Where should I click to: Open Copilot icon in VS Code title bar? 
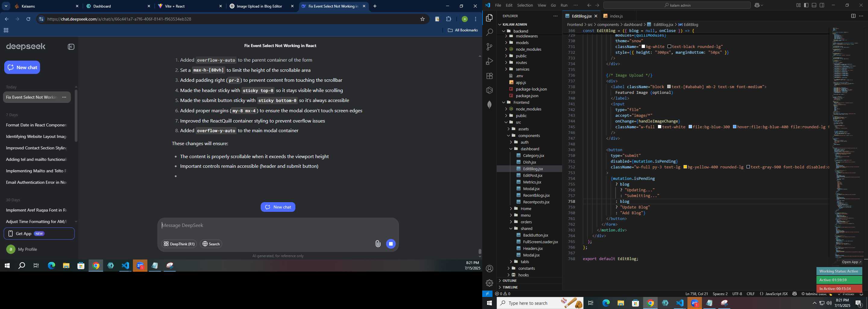pyautogui.click(x=756, y=5)
